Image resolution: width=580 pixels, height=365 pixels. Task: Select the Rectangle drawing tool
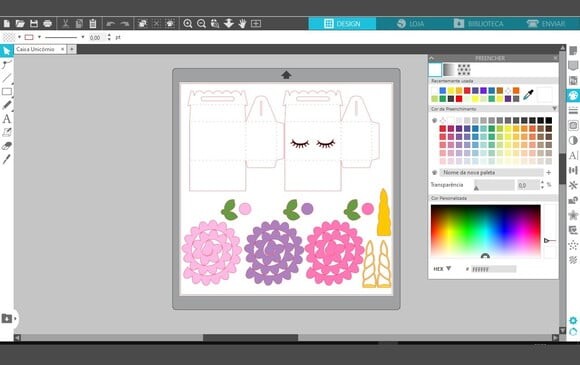7,92
